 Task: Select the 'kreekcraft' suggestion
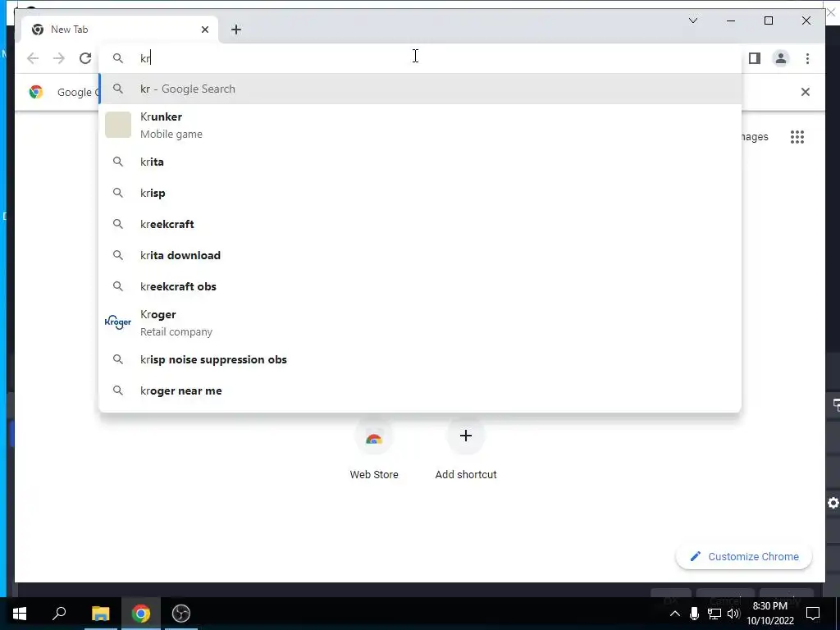coord(421,224)
